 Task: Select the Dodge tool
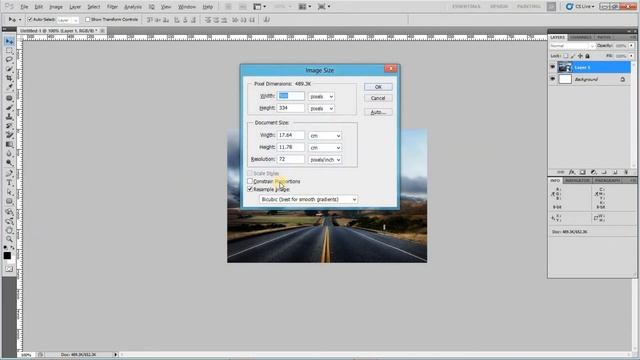click(x=9, y=162)
